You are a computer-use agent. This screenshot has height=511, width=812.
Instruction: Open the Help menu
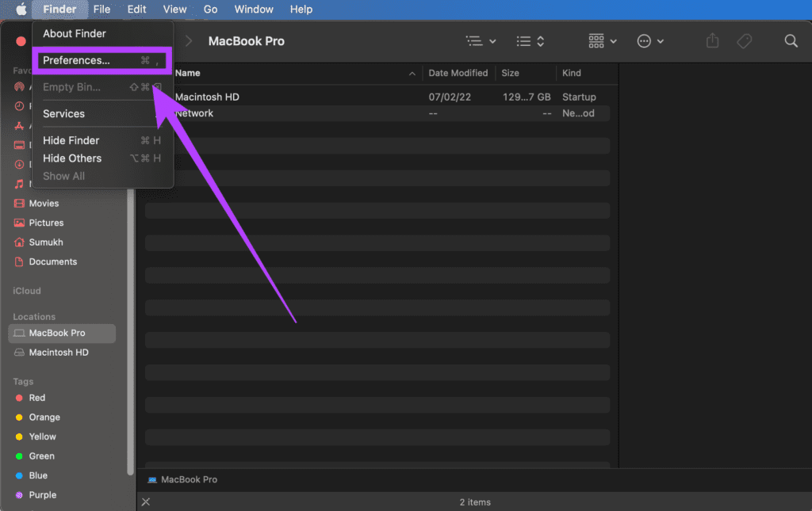click(301, 10)
